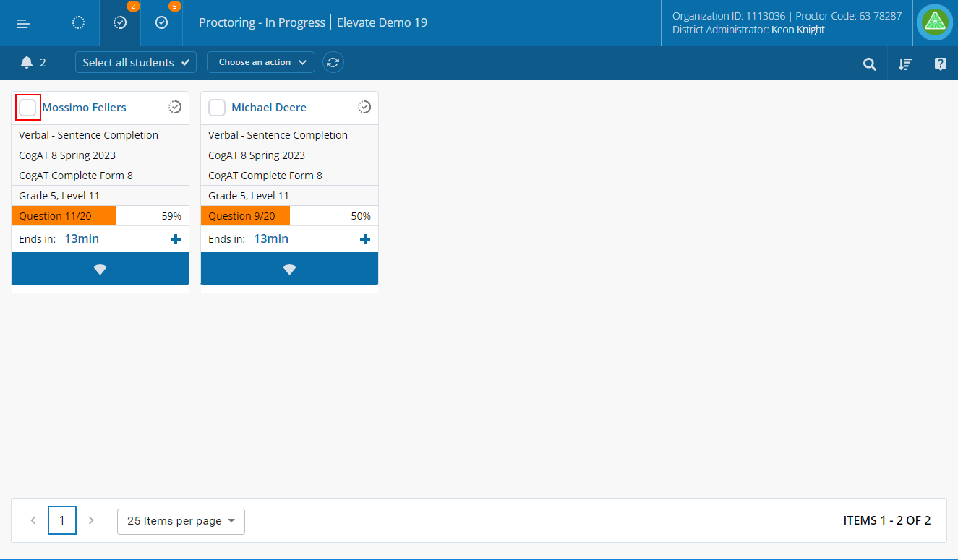The image size is (958, 560).
Task: Click Question 11/20 progress bar
Action: 64,216
